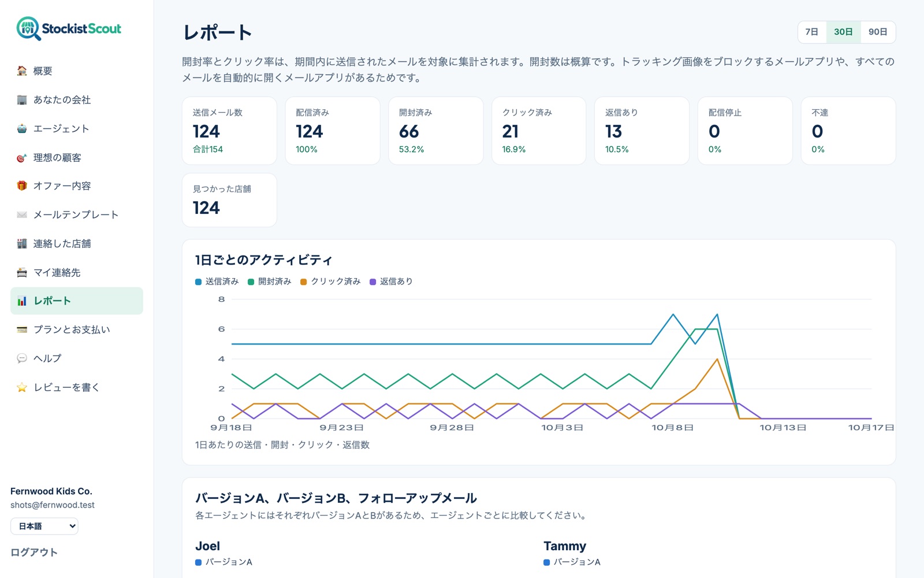Click the target icon beside 理想の顧客
The height and width of the screenshot is (578, 924).
(x=22, y=157)
